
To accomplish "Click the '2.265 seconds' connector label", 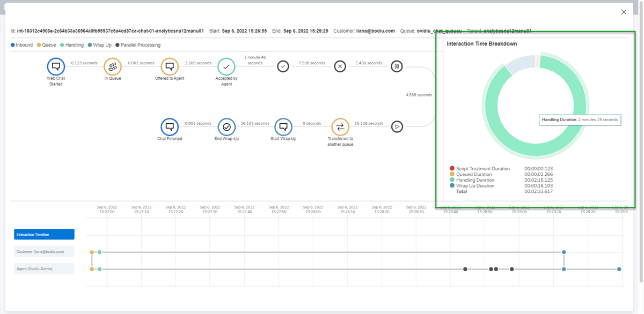I will click(x=198, y=63).
